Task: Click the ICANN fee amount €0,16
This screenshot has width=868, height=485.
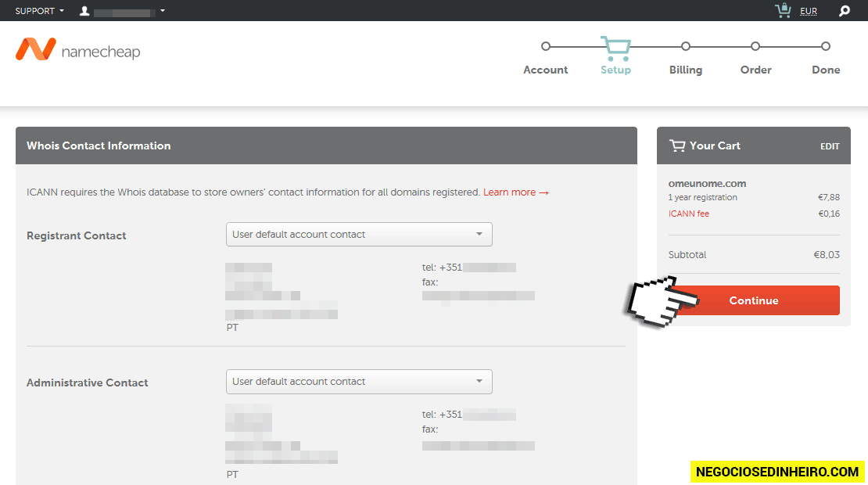Action: 829,214
